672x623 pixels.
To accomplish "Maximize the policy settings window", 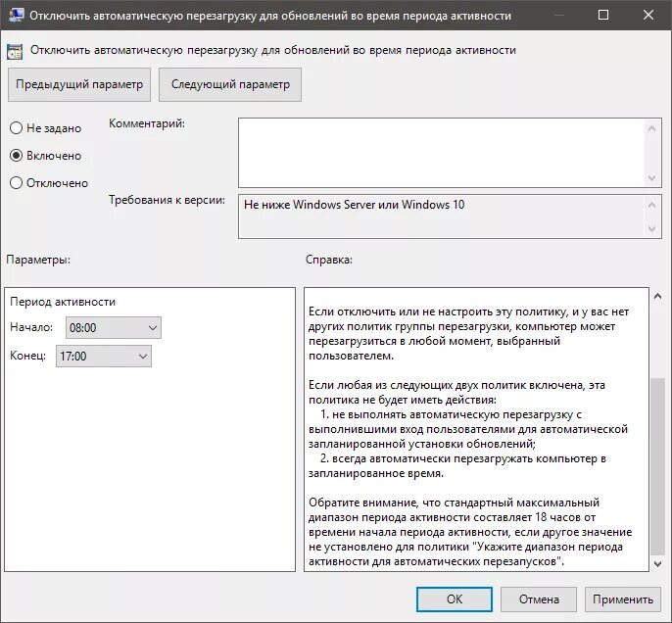I will tap(603, 15).
